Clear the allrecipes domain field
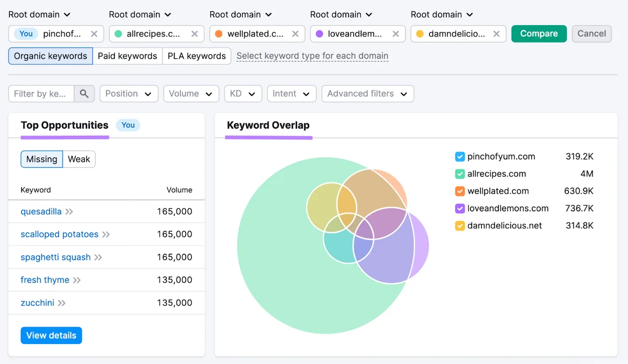The image size is (628, 364). 195,33
